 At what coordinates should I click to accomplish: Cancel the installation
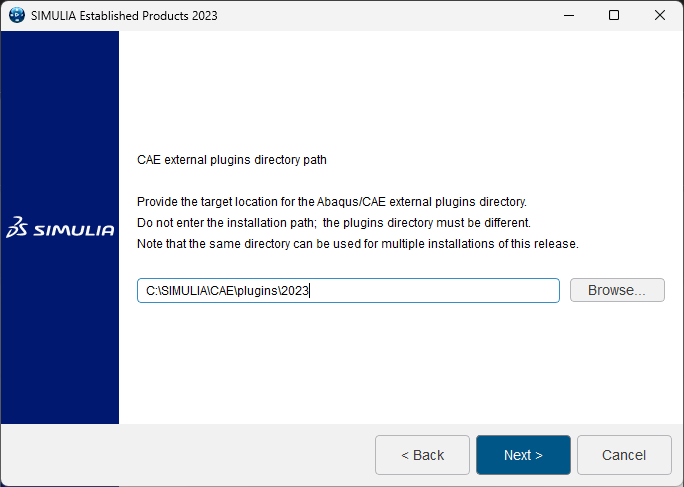pyautogui.click(x=624, y=455)
